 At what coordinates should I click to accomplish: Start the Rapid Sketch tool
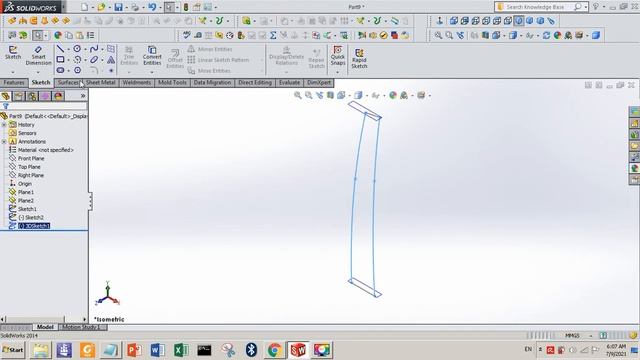(x=359, y=58)
